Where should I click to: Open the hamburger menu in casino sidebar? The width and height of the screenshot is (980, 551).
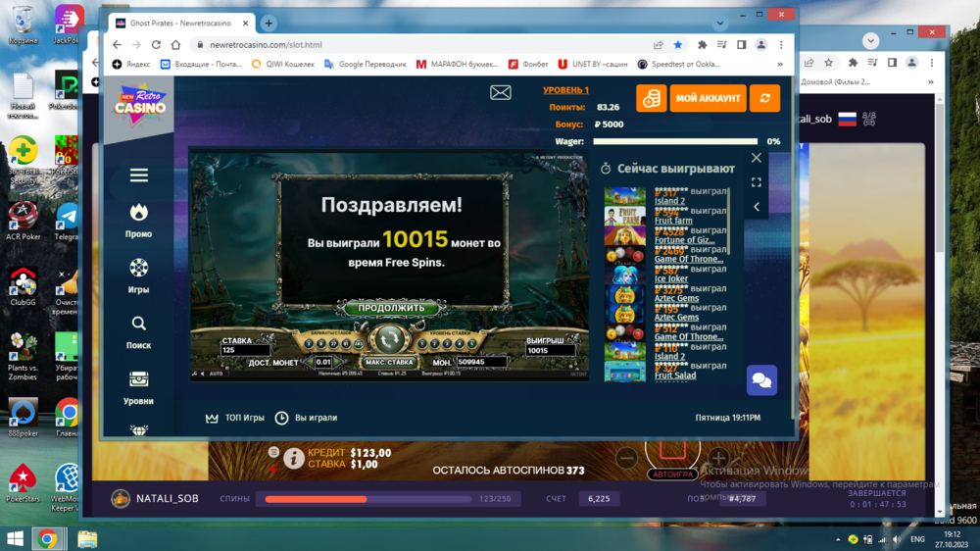(138, 175)
